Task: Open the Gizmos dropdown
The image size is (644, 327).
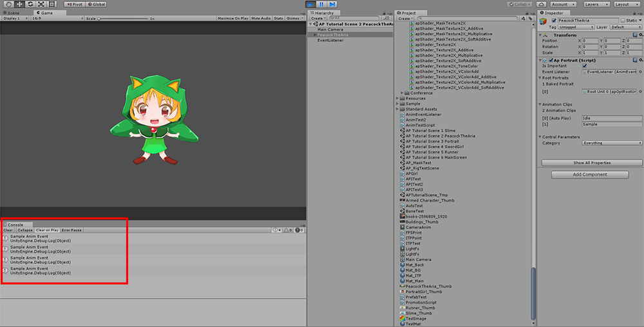Action: [295, 18]
